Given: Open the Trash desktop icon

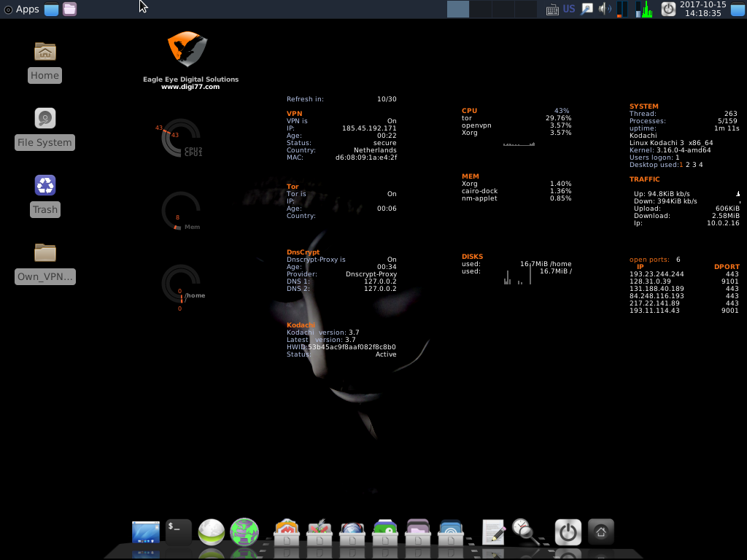Looking at the screenshot, I should 45,196.
